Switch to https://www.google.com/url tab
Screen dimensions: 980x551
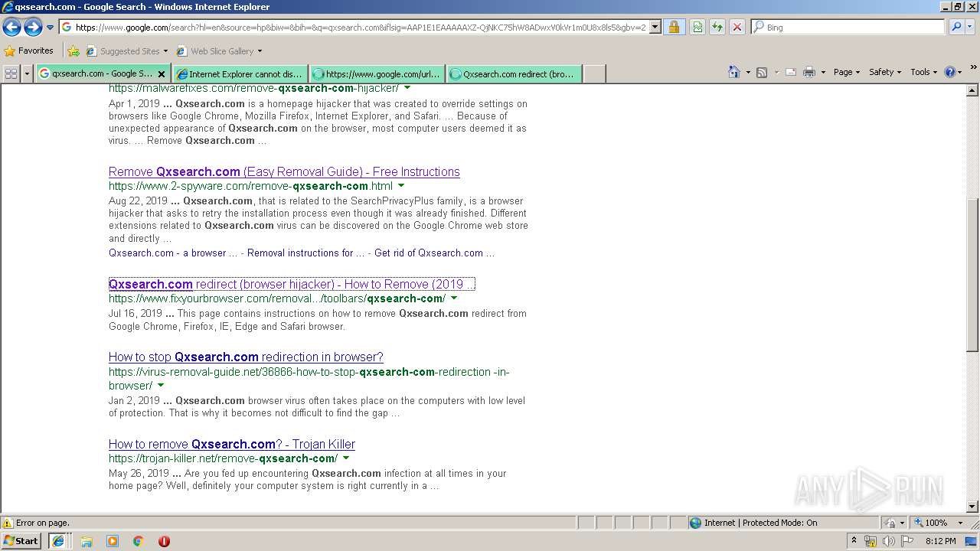click(x=377, y=74)
